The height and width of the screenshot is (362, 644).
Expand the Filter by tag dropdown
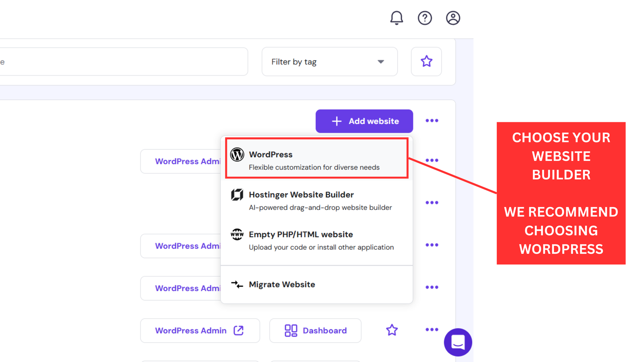pos(330,62)
